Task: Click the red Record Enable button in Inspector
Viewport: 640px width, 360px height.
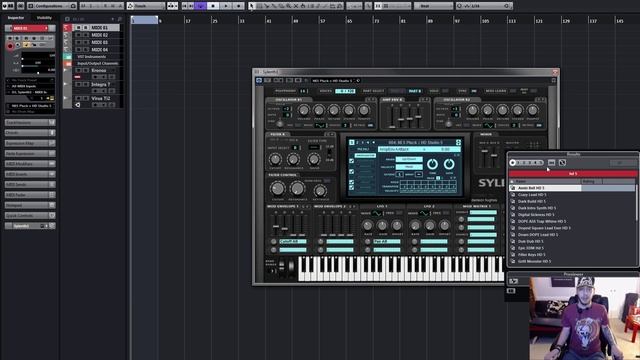Action: click(10, 46)
